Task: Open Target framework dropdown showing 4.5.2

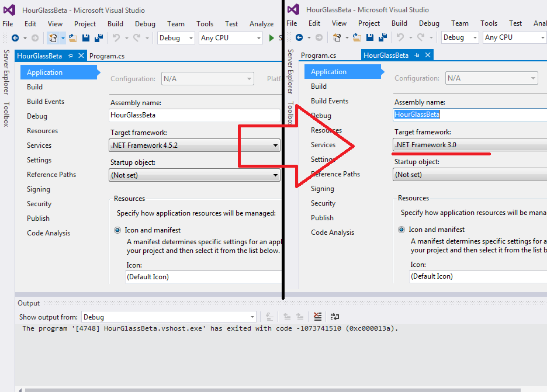Action: pos(195,145)
